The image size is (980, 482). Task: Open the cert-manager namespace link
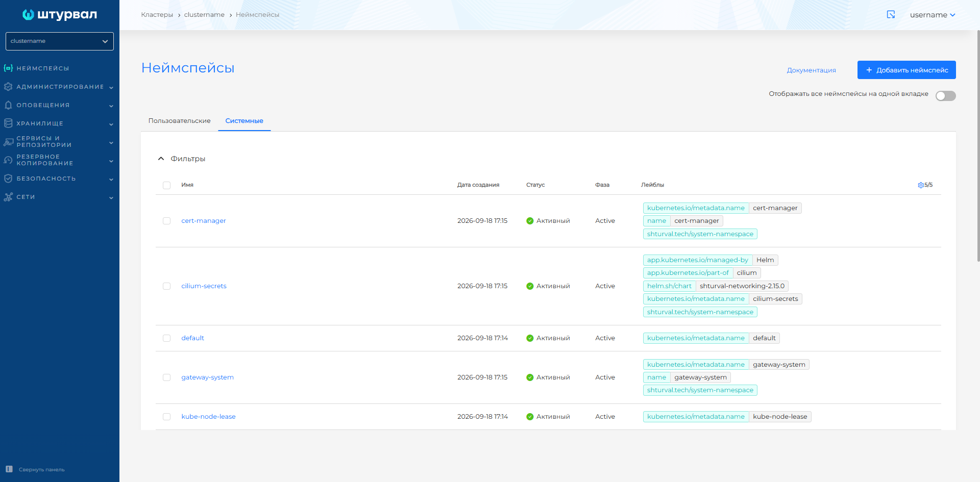click(204, 221)
